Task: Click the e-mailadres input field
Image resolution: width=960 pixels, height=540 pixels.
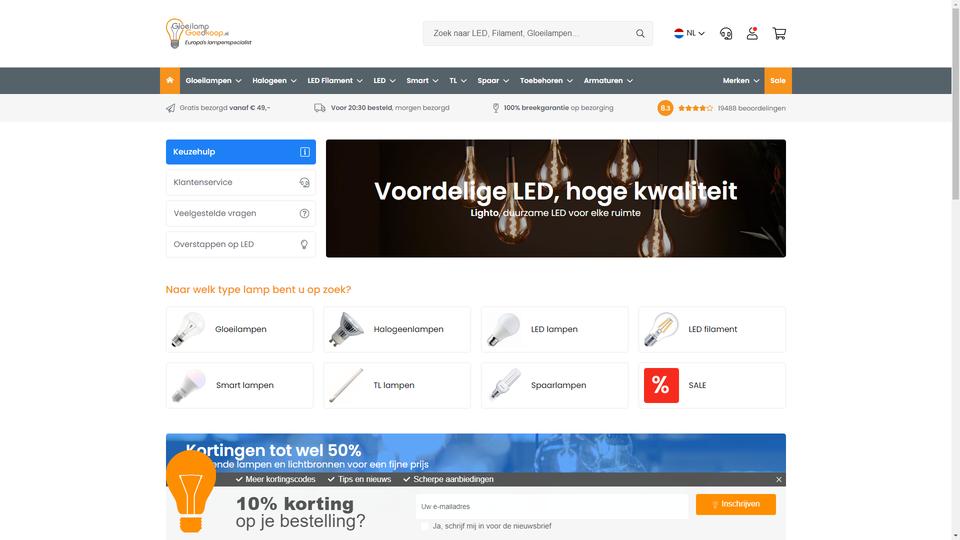Action: click(552, 506)
